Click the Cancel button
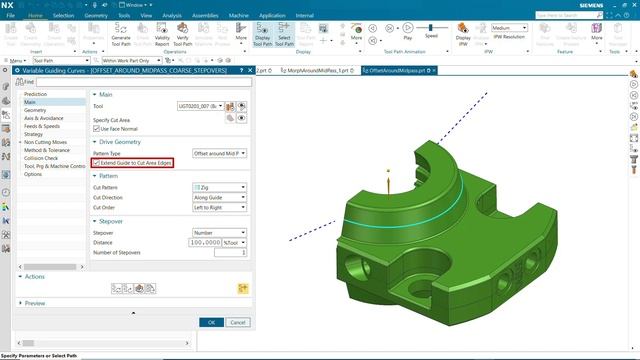 click(238, 322)
